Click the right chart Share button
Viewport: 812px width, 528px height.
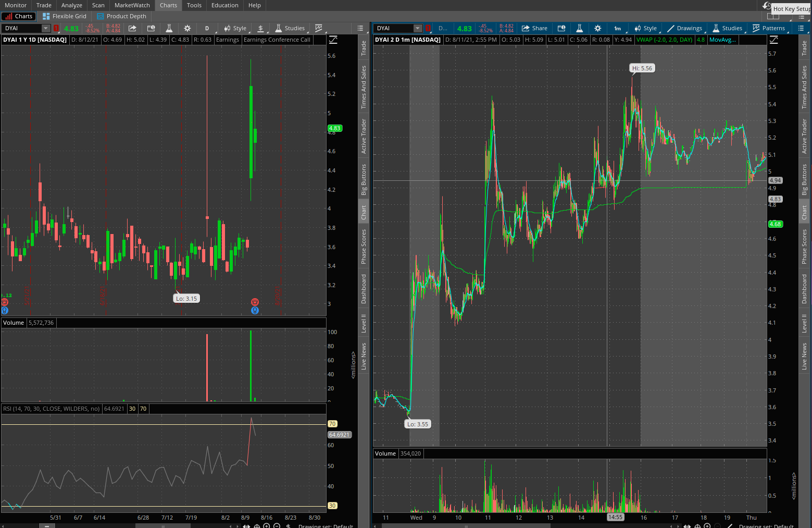tap(534, 28)
